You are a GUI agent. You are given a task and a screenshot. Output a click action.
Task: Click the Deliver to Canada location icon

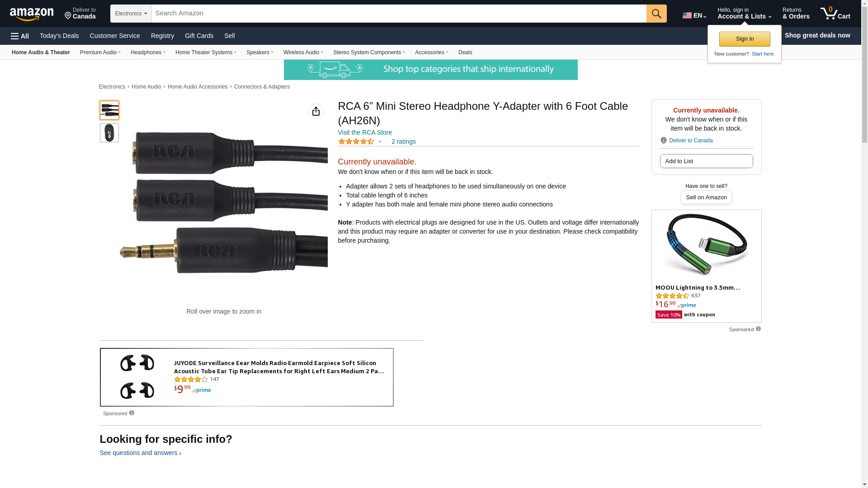[x=664, y=141]
